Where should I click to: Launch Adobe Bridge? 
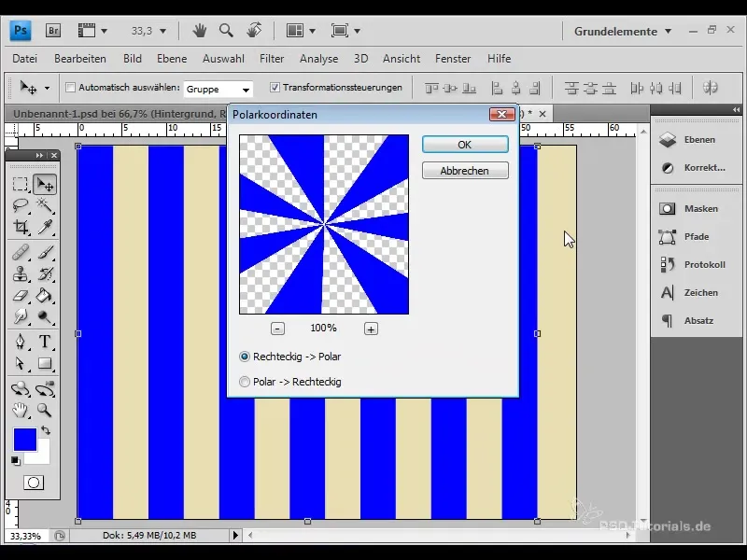pos(53,31)
